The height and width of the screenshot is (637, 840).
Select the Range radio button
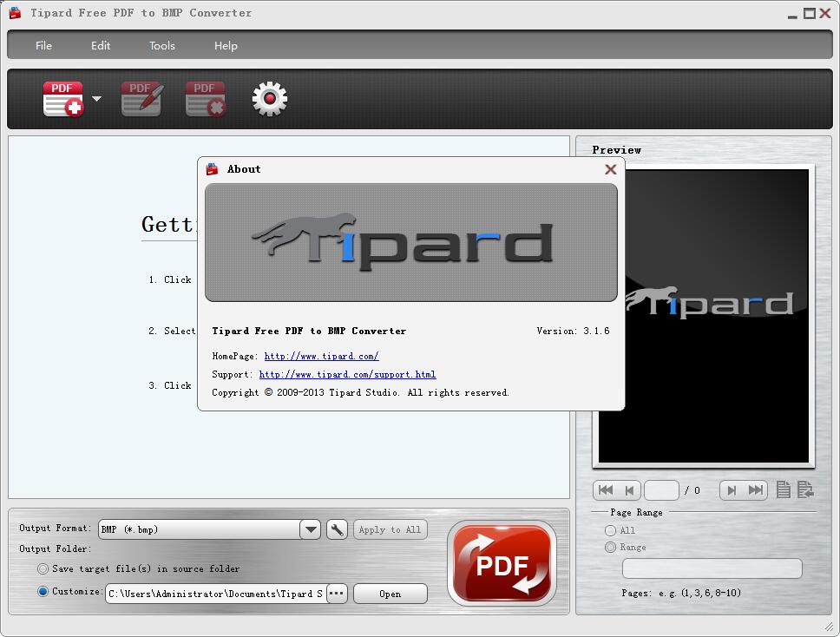click(610, 547)
